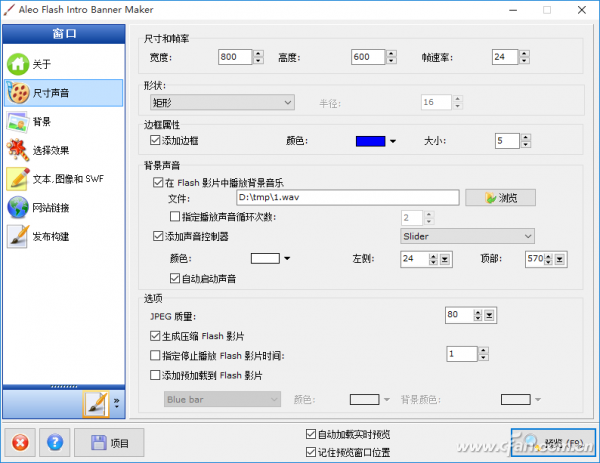Adjust 帧速率 spinner arrows
The height and width of the screenshot is (463, 600).
click(524, 57)
